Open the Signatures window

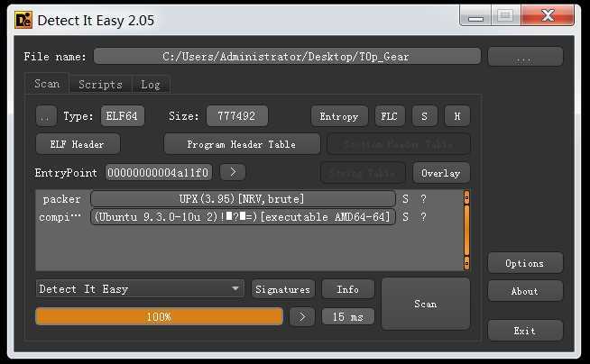point(283,289)
